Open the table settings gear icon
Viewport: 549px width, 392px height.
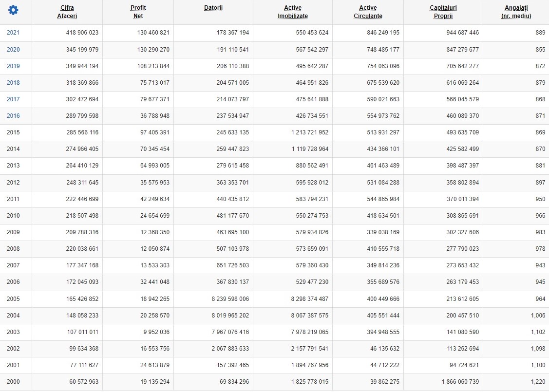13,10
